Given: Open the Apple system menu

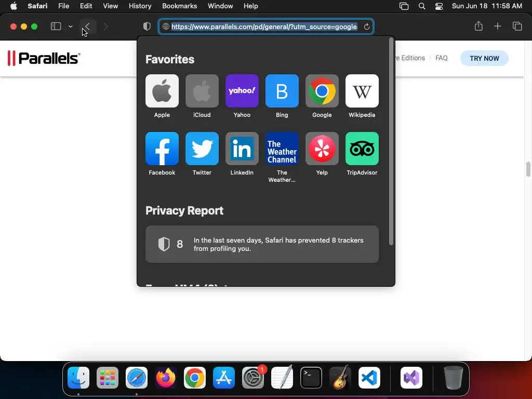Looking at the screenshot, I should [x=14, y=6].
